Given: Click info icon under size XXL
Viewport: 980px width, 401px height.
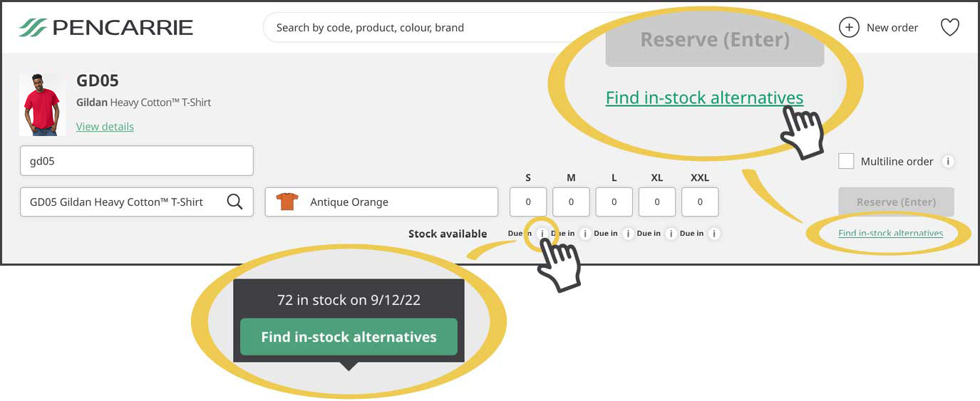Looking at the screenshot, I should 714,234.
